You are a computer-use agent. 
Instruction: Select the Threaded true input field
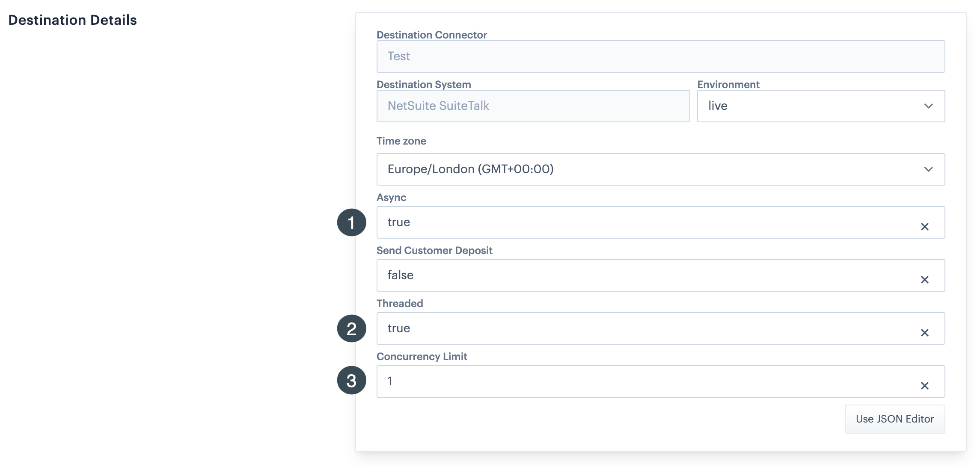pos(642,328)
